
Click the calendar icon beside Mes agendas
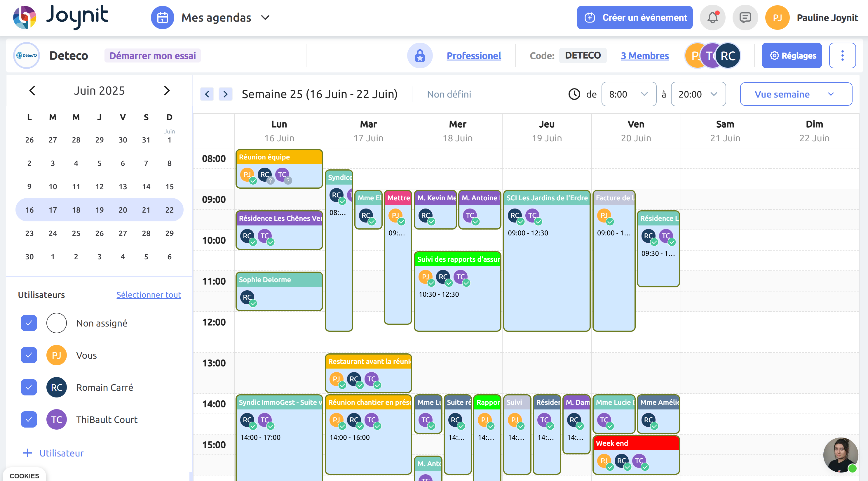pos(162,18)
